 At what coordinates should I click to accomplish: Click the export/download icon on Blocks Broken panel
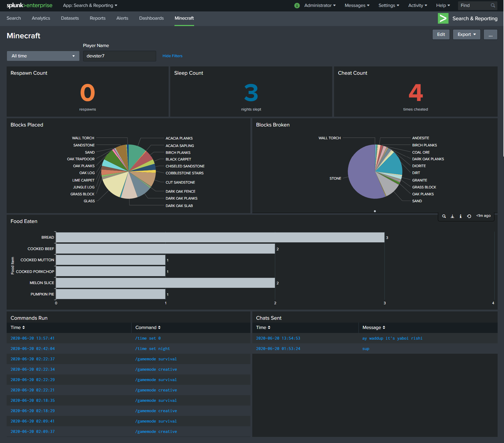click(x=452, y=216)
